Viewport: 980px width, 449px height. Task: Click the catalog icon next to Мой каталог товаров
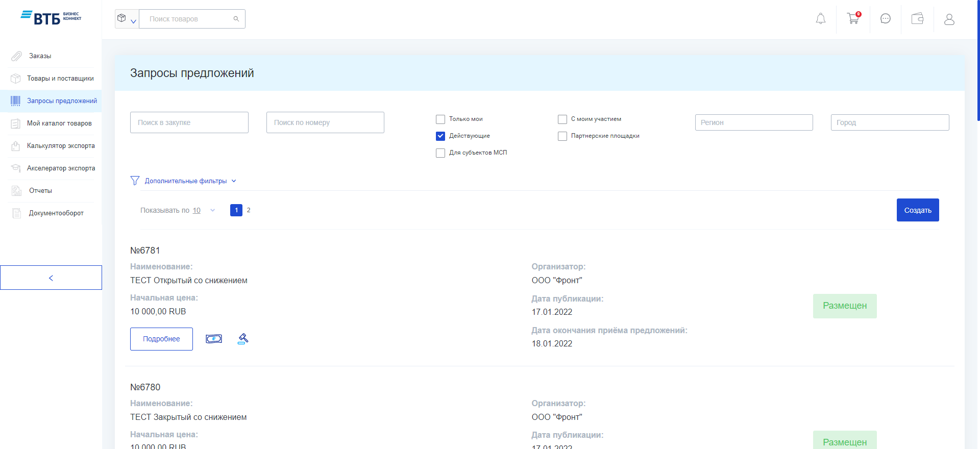click(x=16, y=123)
